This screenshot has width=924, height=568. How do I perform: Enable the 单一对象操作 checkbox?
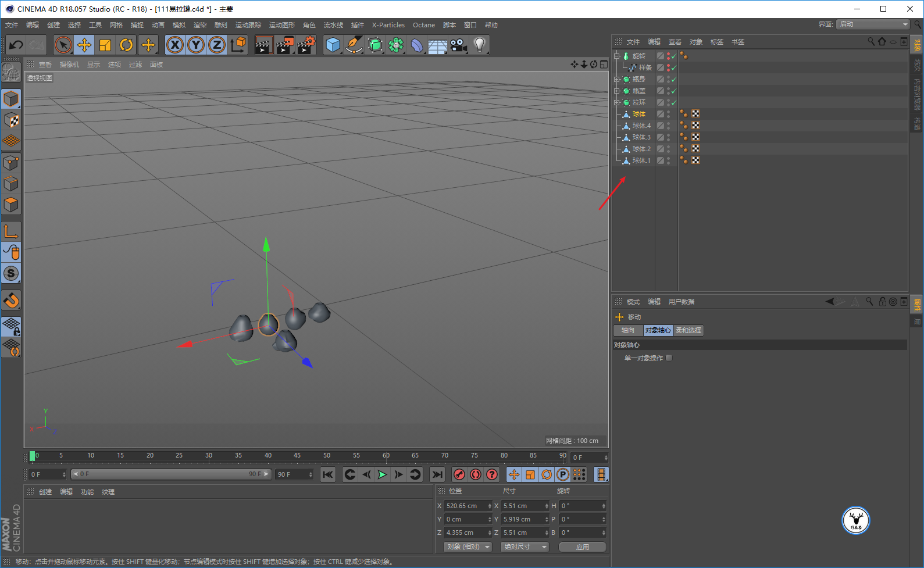669,358
